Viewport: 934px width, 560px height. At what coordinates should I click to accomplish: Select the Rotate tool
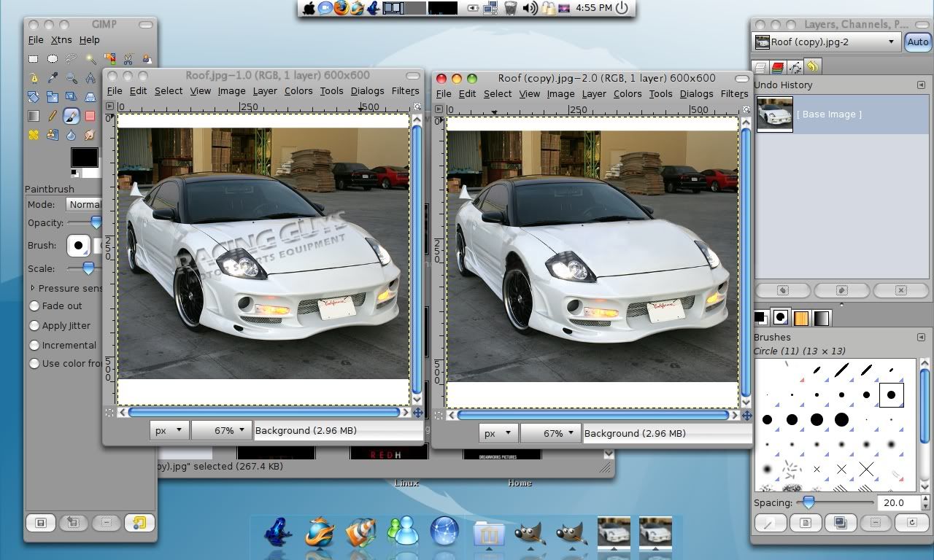pos(34,97)
